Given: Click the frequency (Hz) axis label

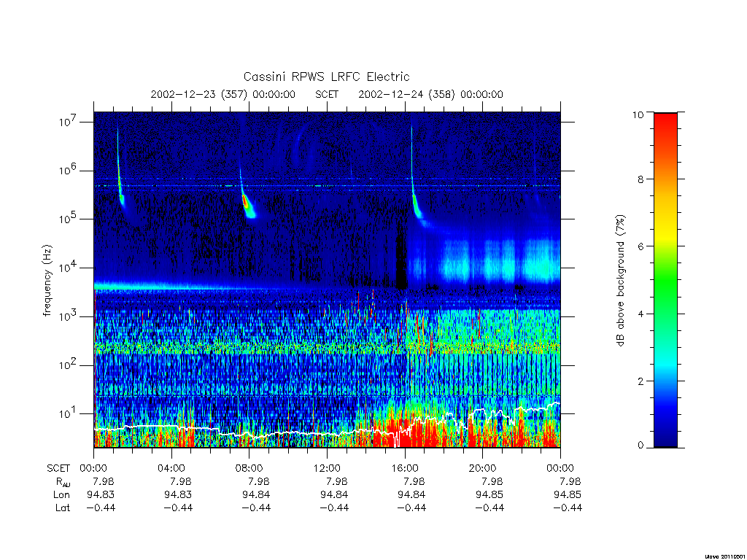Looking at the screenshot, I should (x=47, y=281).
